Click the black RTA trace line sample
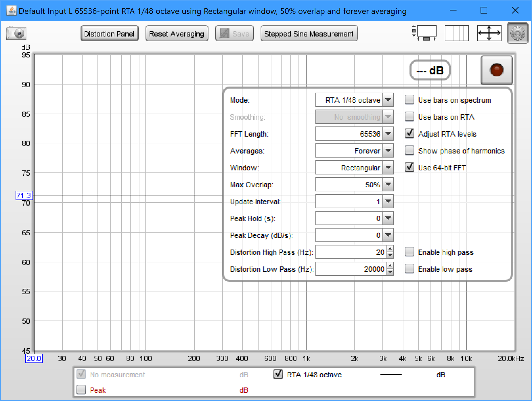Viewport: 532px width, 401px height. tap(391, 375)
